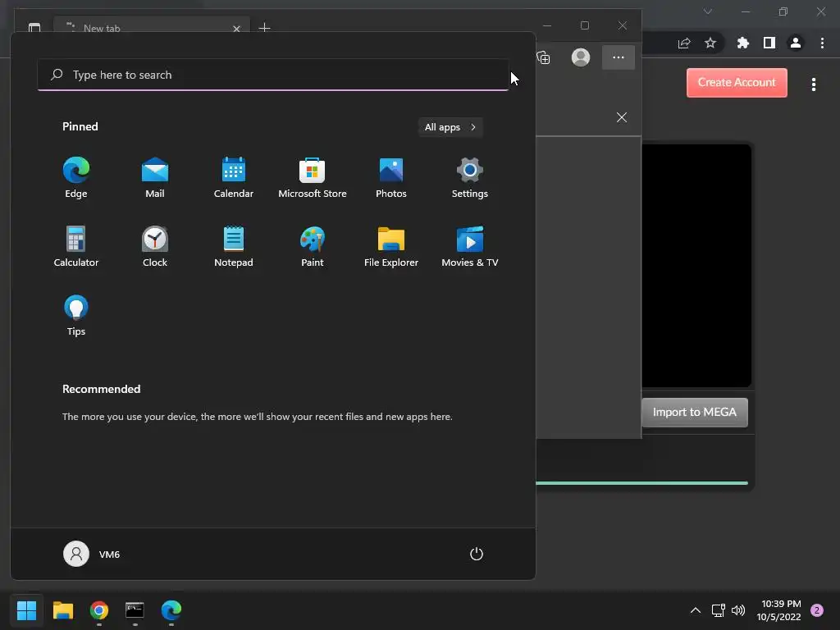Open the Tips app

pyautogui.click(x=76, y=316)
